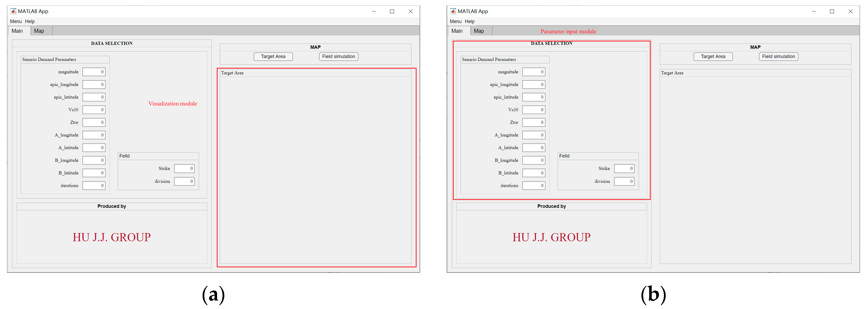Open the Help menu in right window

point(469,21)
